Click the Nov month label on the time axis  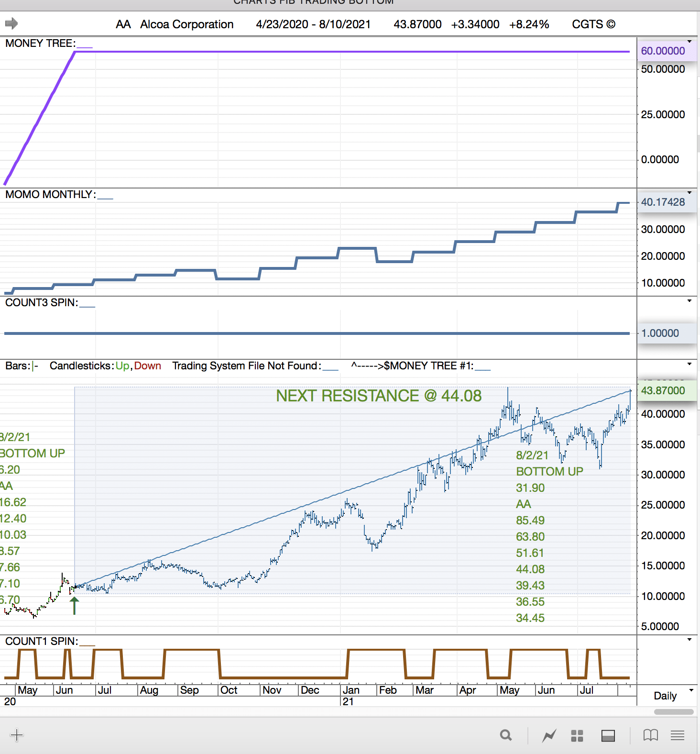272,690
